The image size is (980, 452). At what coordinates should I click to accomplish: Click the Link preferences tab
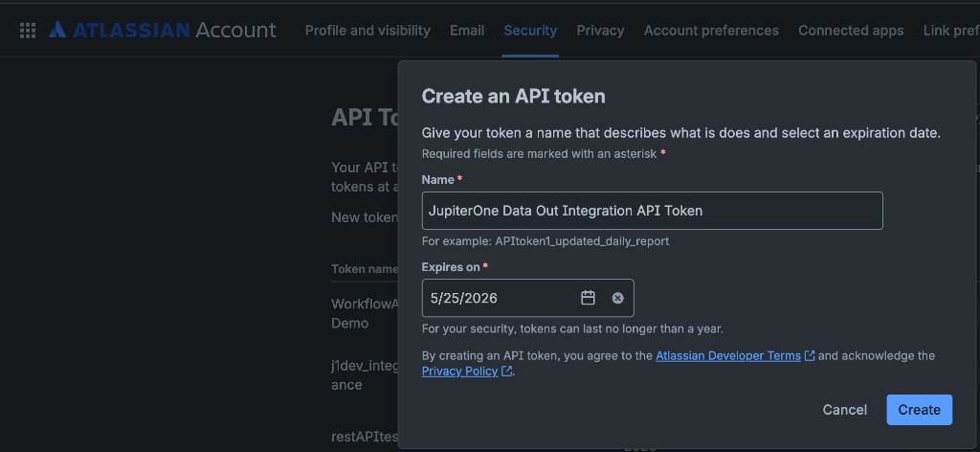pyautogui.click(x=951, y=31)
